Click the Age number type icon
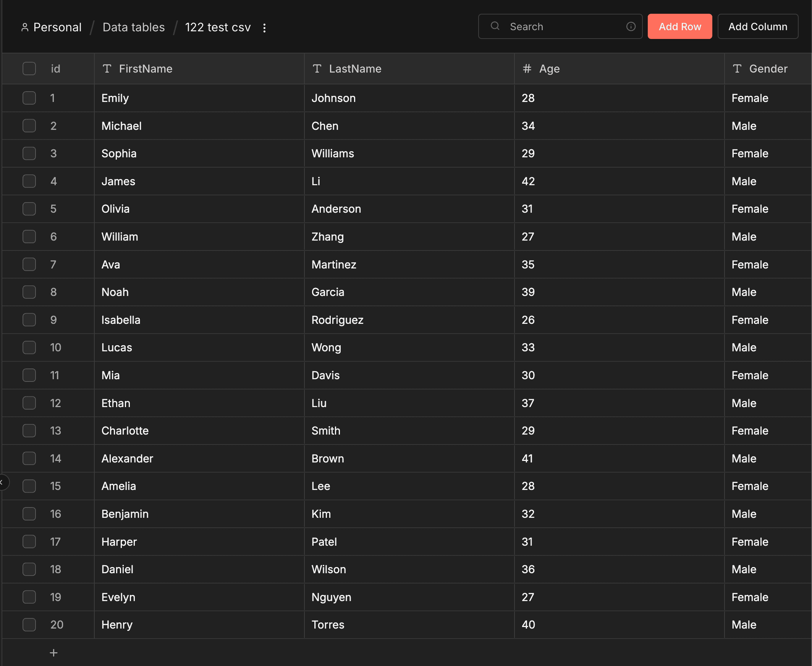 pyautogui.click(x=526, y=69)
